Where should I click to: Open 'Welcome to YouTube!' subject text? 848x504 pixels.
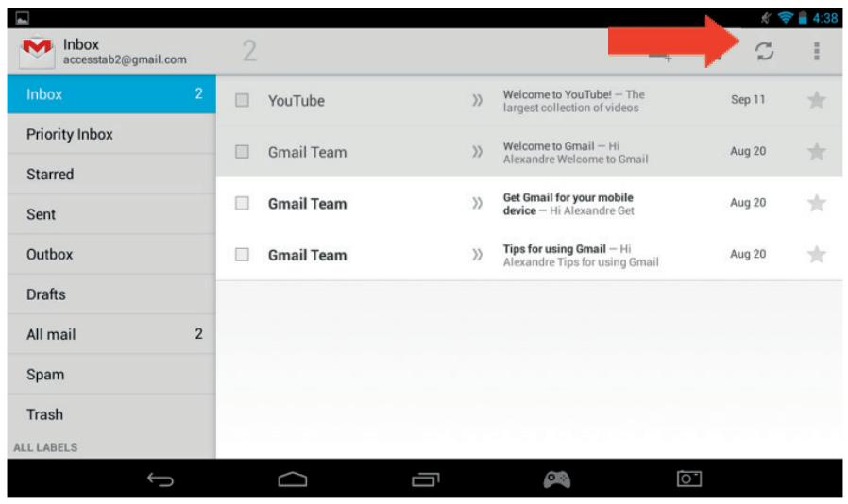557,94
